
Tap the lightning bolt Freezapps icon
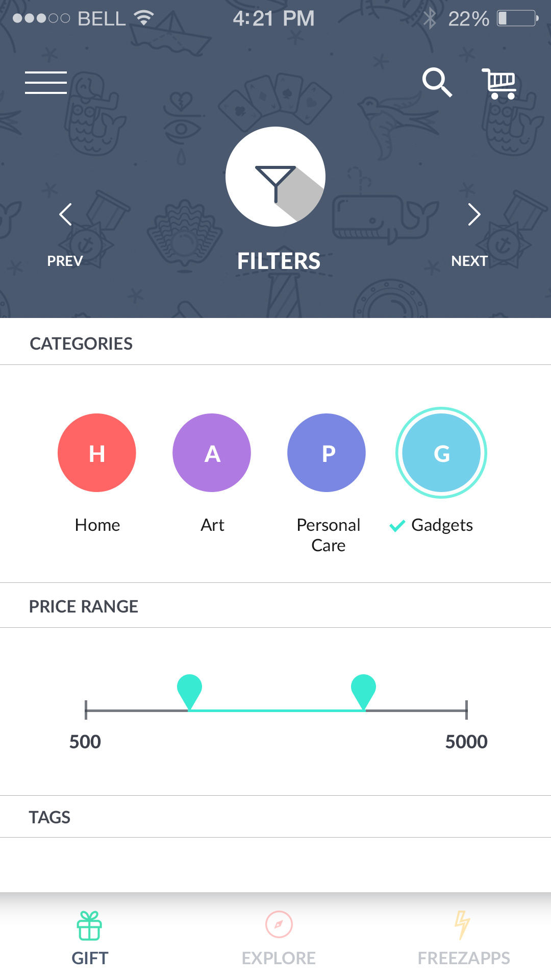click(462, 924)
